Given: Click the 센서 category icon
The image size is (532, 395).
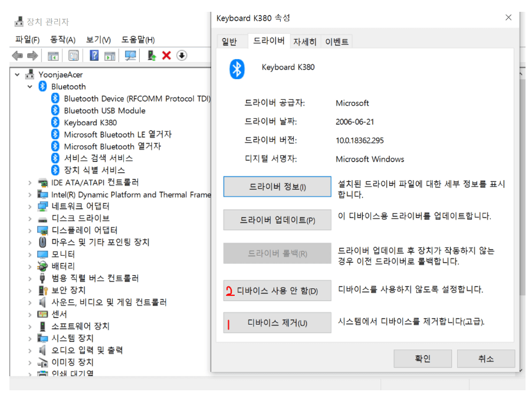Looking at the screenshot, I should click(x=42, y=314).
